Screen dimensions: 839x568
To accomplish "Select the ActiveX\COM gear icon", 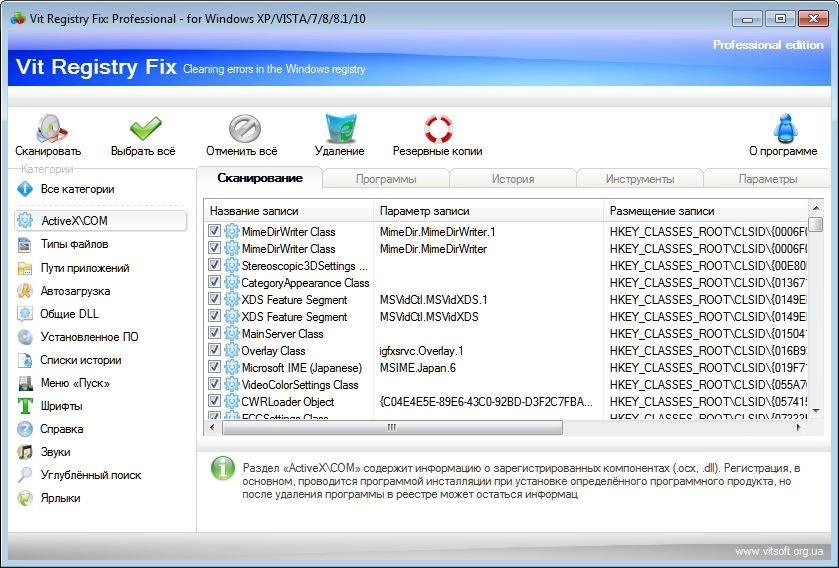I will (25, 220).
